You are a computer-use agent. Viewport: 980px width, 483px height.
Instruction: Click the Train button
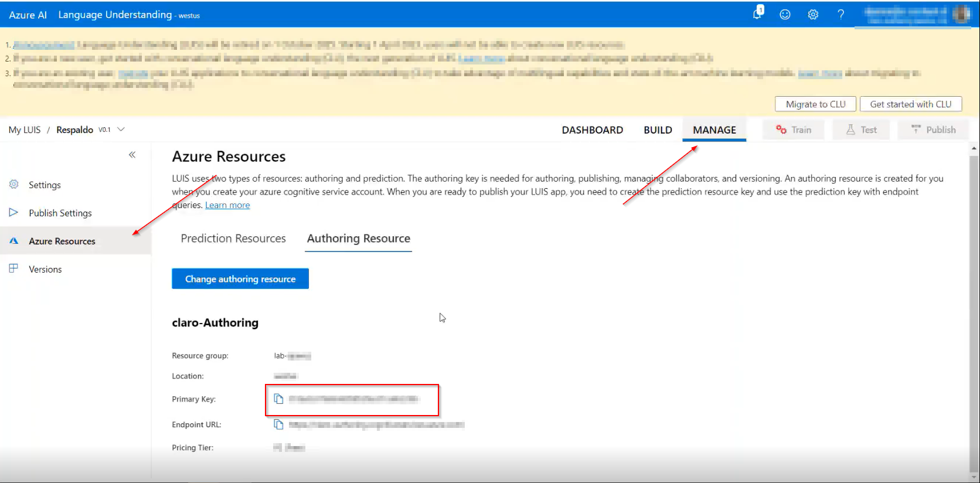pyautogui.click(x=794, y=130)
